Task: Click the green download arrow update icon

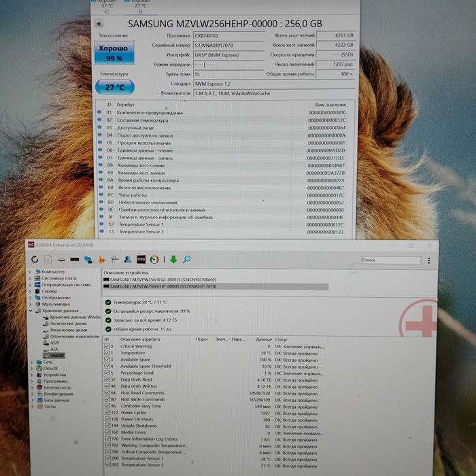Action: pos(173,260)
